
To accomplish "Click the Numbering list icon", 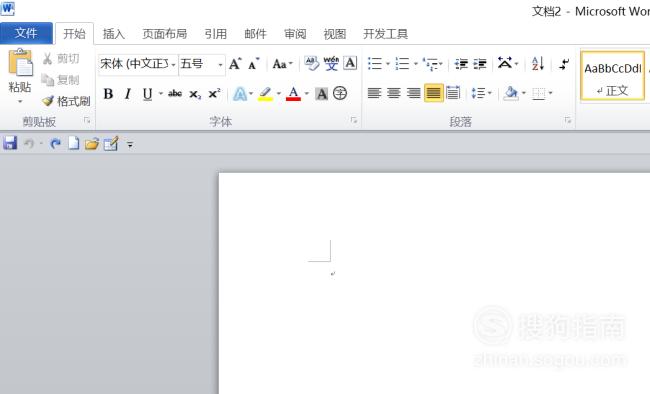I will [402, 63].
